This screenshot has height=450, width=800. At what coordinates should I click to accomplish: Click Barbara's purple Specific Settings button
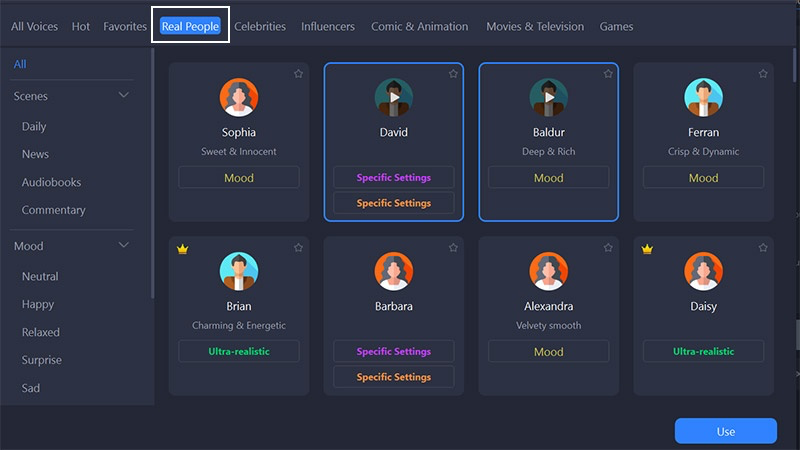[394, 351]
